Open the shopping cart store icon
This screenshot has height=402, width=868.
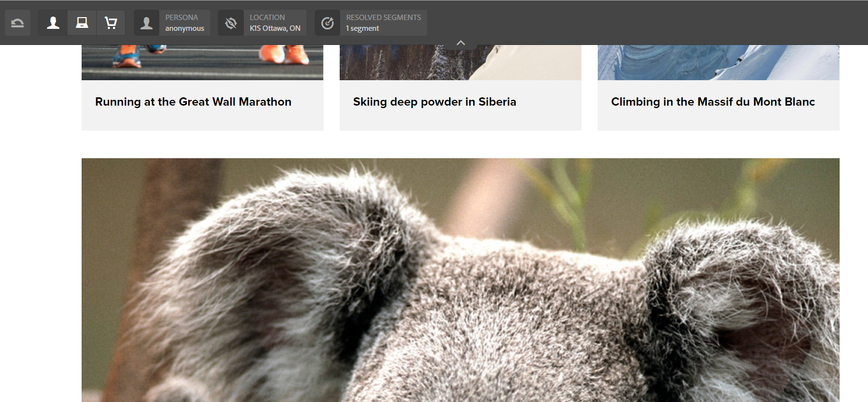111,23
